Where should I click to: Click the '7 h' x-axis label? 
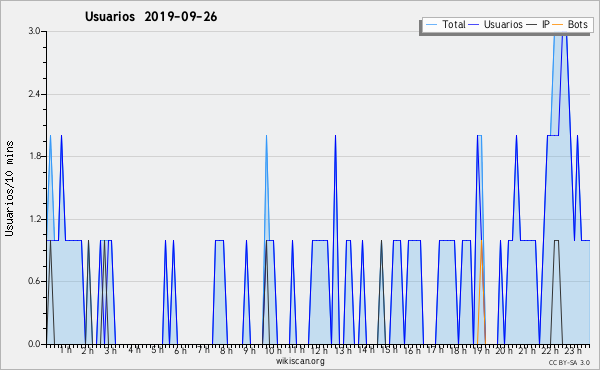(x=203, y=350)
